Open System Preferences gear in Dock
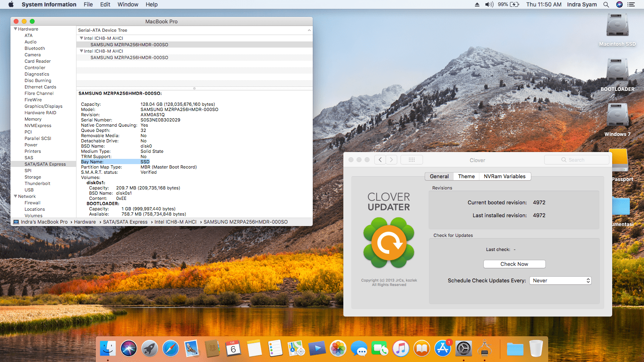644x362 pixels. click(x=464, y=348)
